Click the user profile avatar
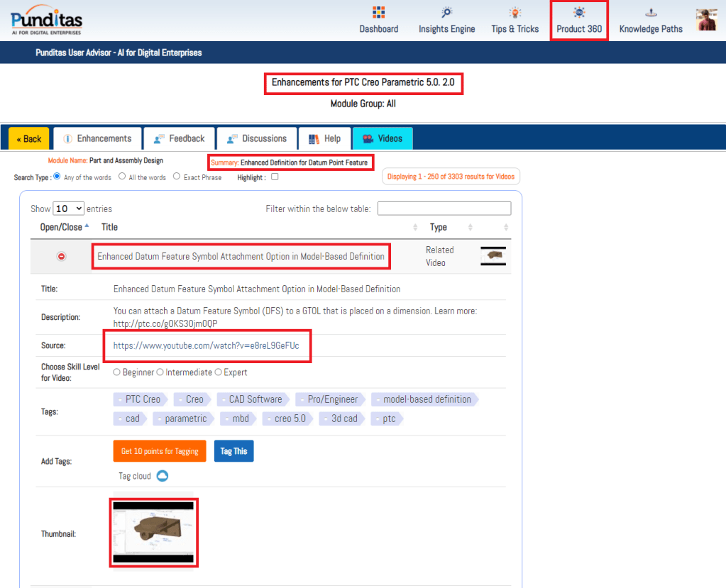 tap(706, 20)
